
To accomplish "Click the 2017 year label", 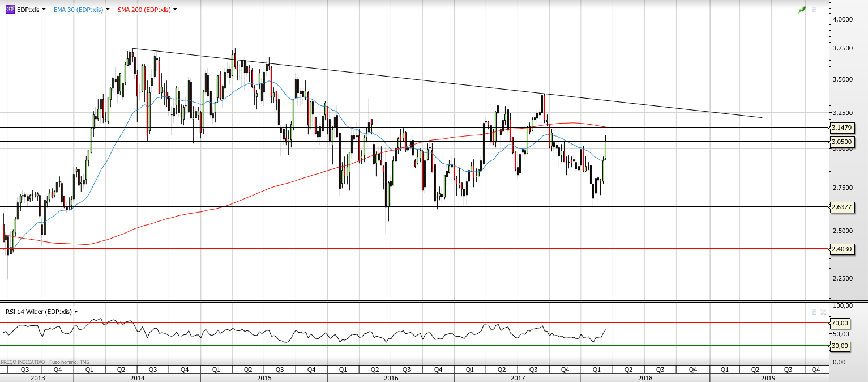I will (x=518, y=378).
